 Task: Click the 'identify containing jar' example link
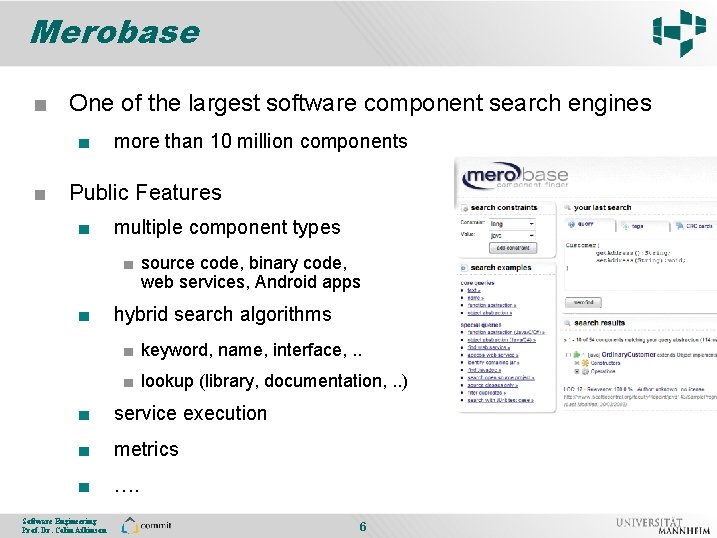pyautogui.click(x=493, y=362)
